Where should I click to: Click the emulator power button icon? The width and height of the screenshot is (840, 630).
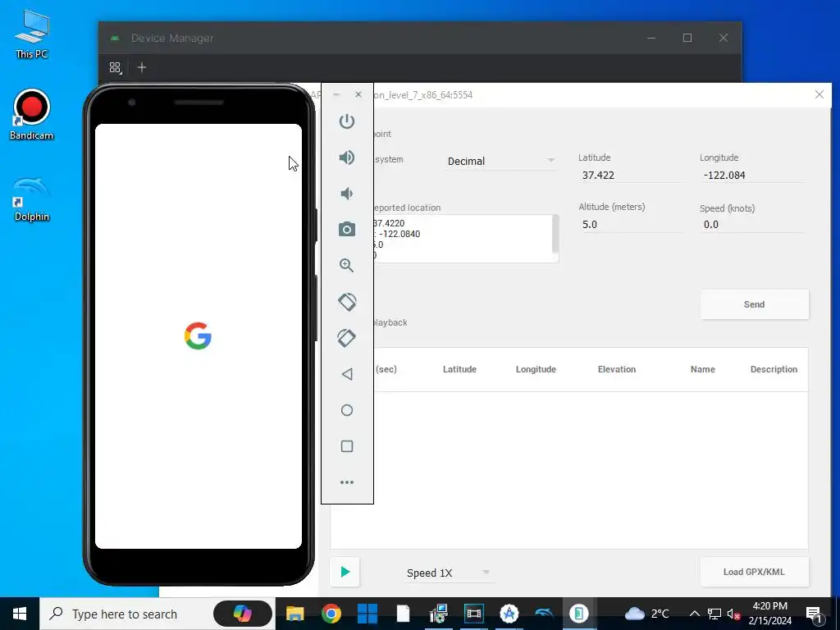click(347, 121)
